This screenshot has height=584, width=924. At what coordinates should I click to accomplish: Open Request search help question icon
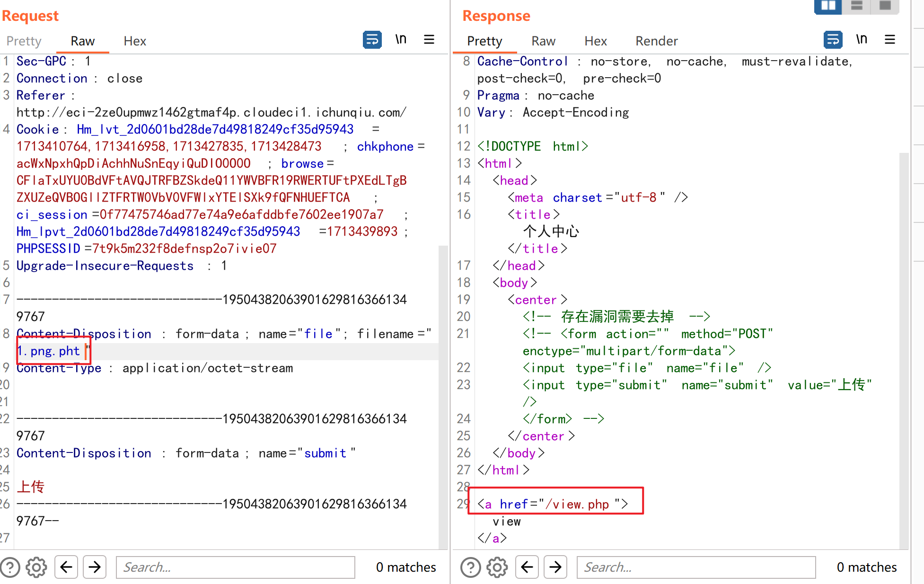tap(10, 567)
